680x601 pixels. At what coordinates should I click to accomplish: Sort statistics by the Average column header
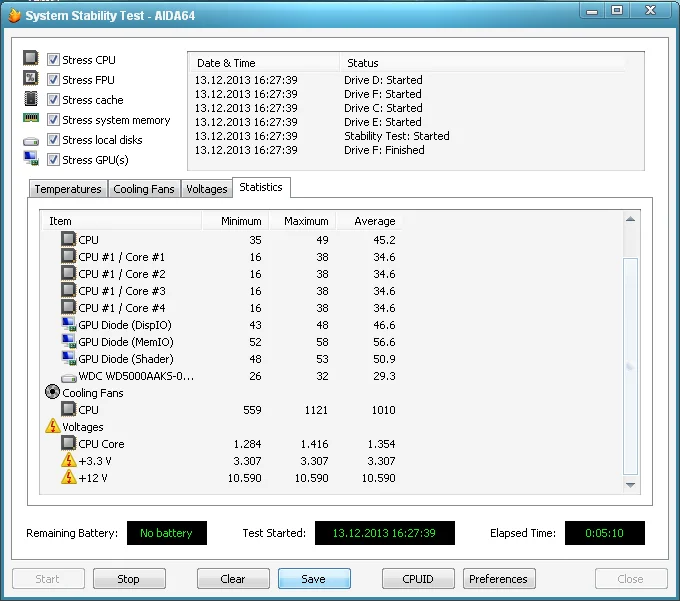click(x=374, y=221)
